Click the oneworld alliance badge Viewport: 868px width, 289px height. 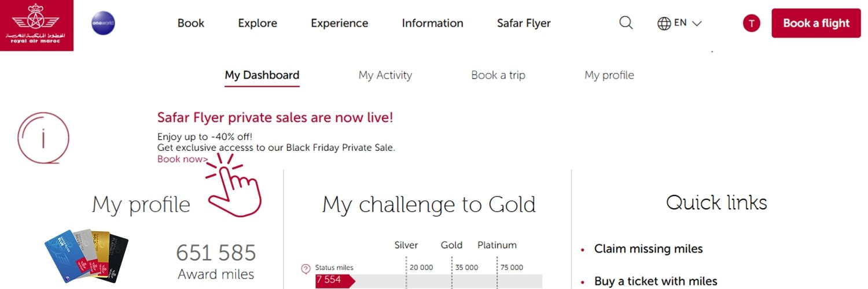(103, 23)
